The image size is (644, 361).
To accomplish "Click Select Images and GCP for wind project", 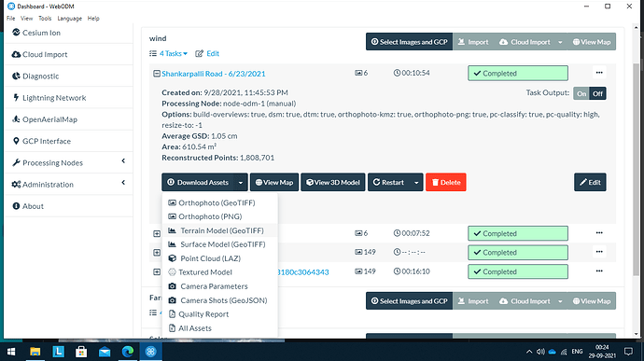I will tap(409, 42).
